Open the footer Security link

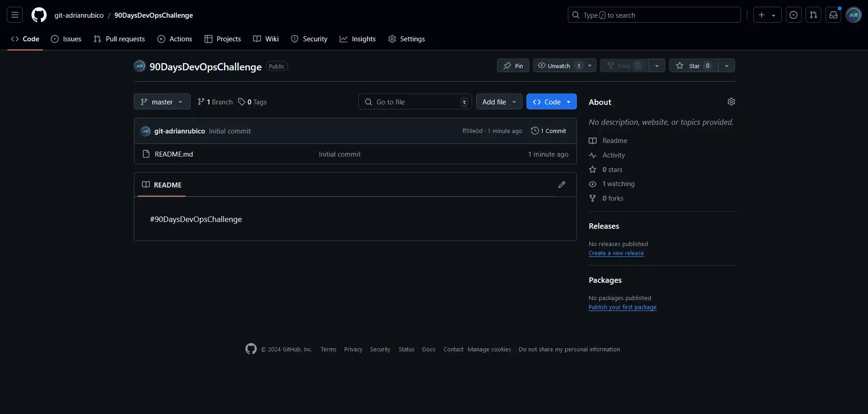tap(380, 350)
